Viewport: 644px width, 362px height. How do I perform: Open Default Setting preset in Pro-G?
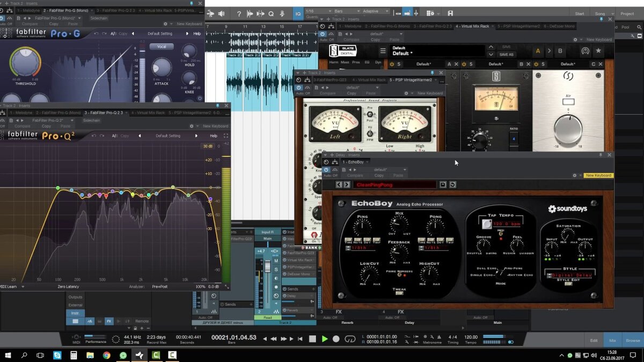tap(160, 33)
